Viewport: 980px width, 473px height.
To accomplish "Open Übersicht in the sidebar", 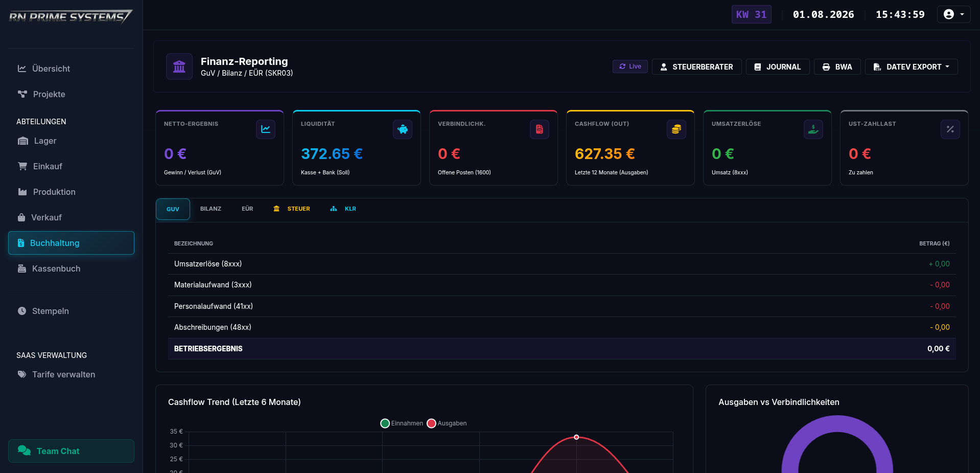I will point(71,69).
